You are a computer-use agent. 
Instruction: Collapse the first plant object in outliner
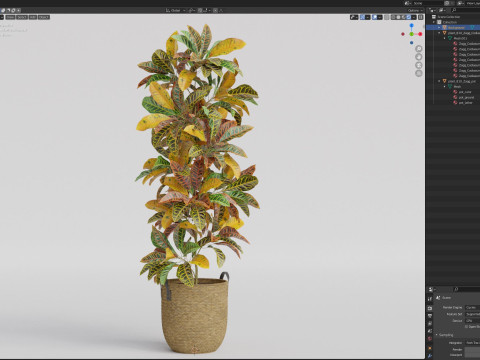pyautogui.click(x=439, y=33)
